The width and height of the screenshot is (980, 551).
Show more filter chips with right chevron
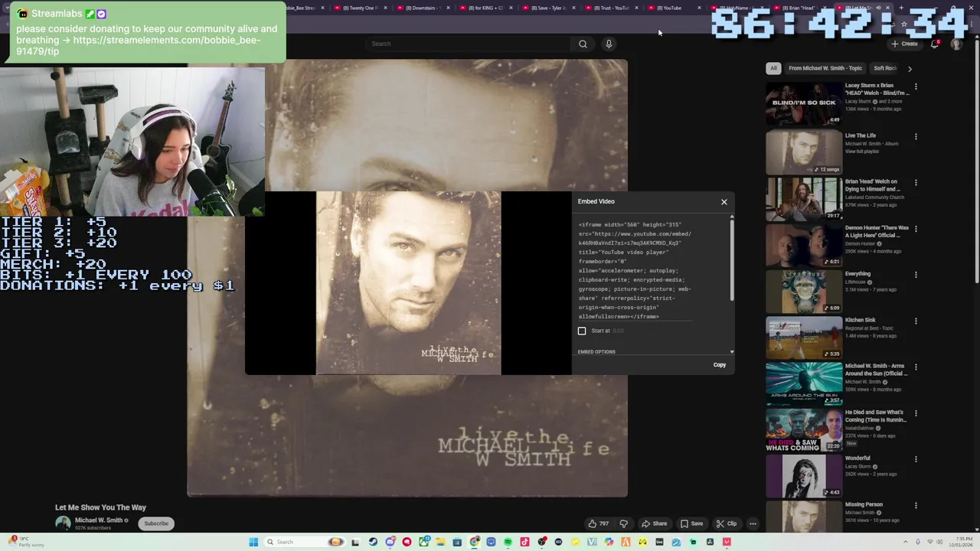tap(910, 68)
